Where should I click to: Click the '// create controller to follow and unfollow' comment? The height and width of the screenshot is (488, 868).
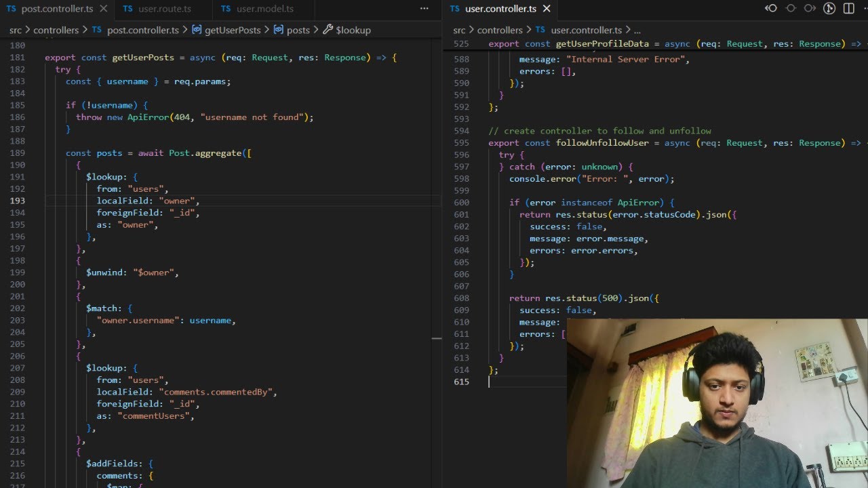599,131
